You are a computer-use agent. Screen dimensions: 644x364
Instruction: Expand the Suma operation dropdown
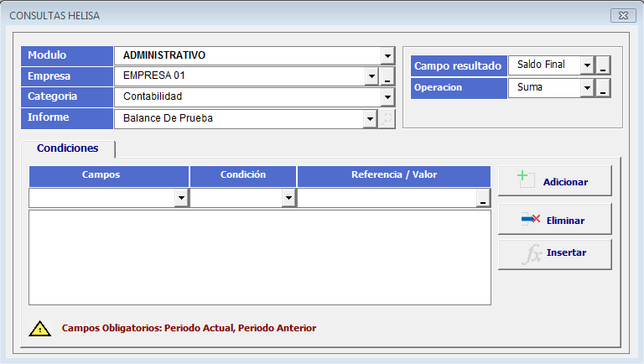(587, 88)
